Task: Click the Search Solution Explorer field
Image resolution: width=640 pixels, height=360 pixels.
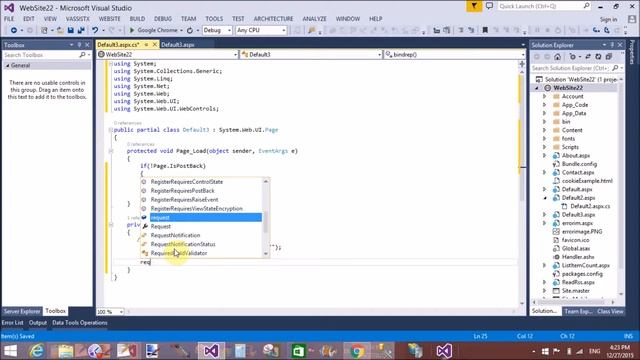Action: pos(577,68)
